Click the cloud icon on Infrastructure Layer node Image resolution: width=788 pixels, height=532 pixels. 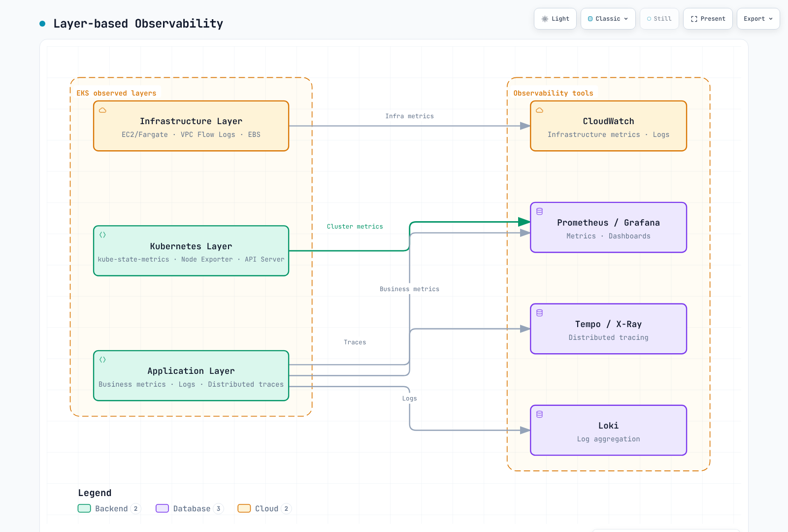pos(102,110)
